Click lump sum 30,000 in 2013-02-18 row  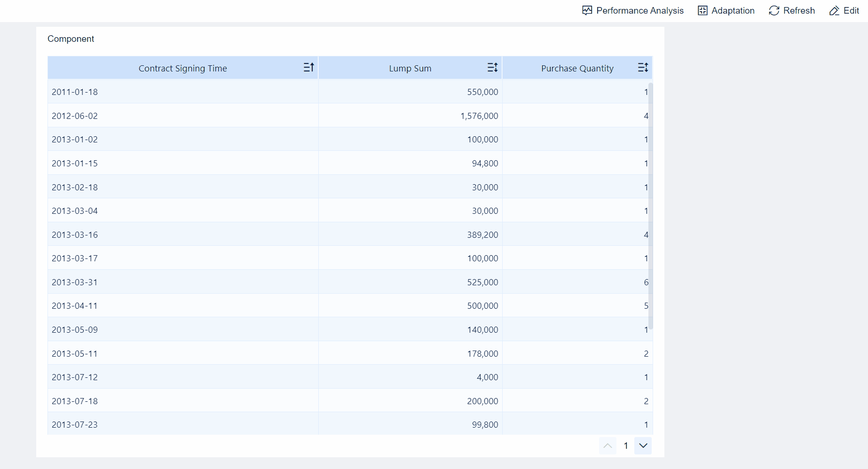[485, 187]
